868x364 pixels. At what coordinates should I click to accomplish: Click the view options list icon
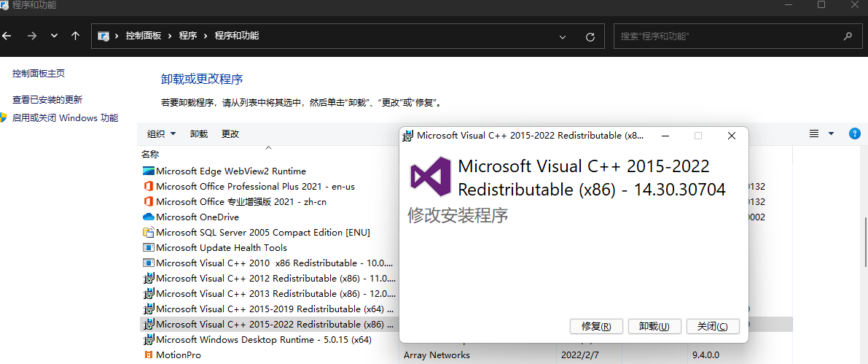coord(814,133)
